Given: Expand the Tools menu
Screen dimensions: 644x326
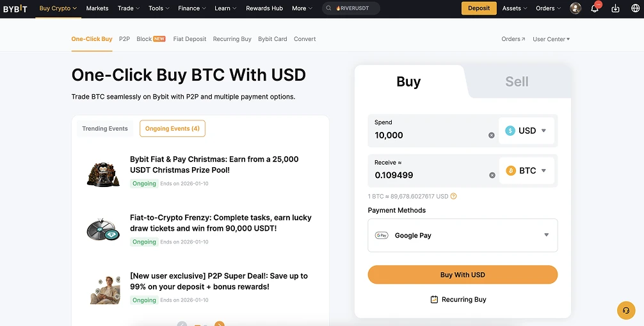Looking at the screenshot, I should (x=159, y=8).
